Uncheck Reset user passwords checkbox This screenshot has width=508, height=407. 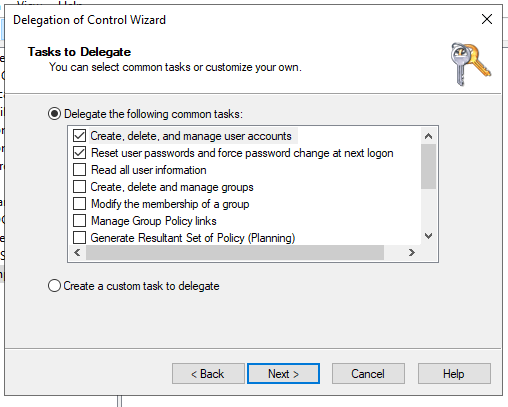[x=80, y=153]
